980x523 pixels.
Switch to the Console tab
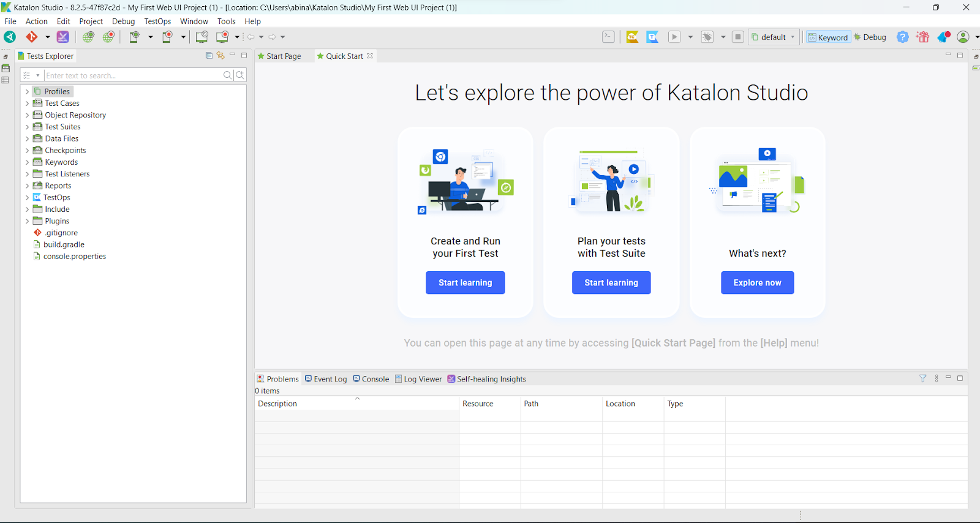click(371, 379)
